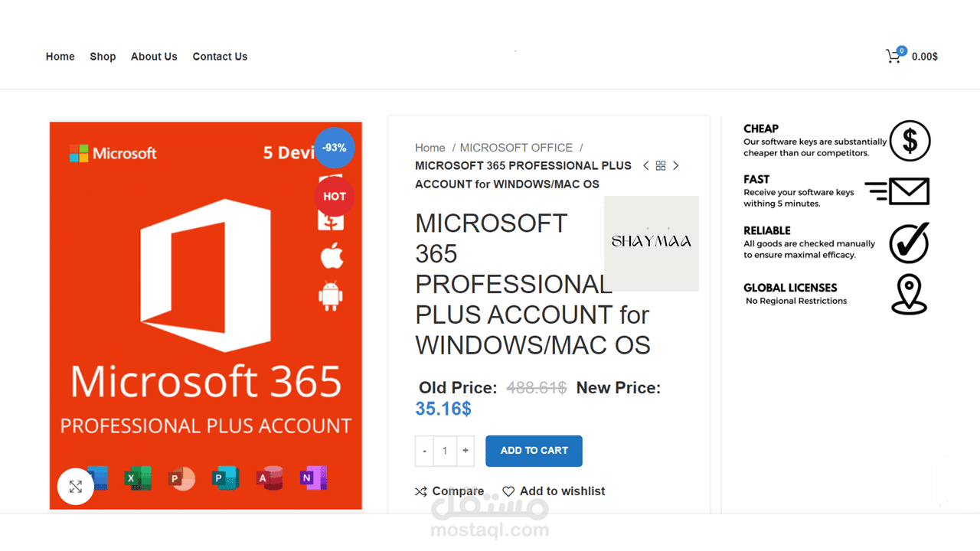Image resolution: width=980 pixels, height=551 pixels.
Task: Click the OneNote app icon
Action: (x=313, y=478)
